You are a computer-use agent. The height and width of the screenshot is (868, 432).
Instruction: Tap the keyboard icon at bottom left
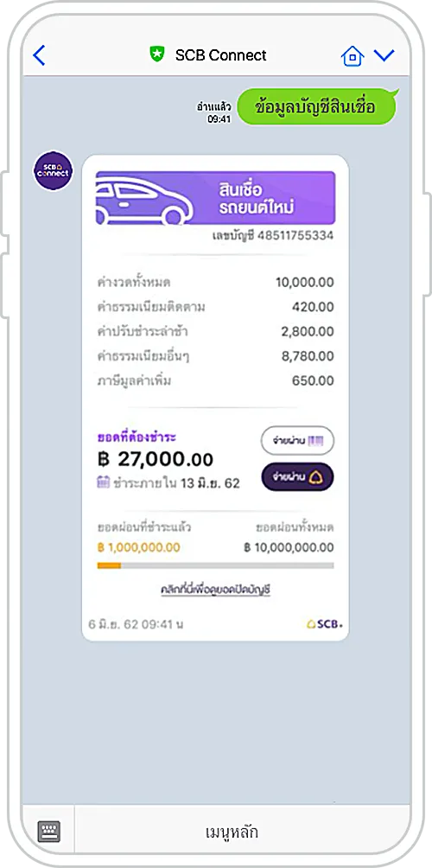[48, 831]
